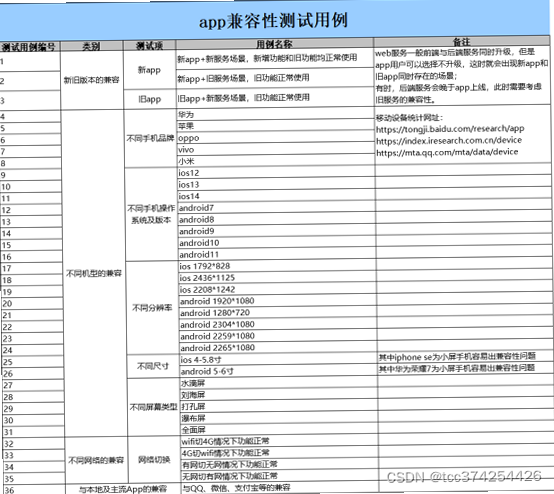Open the index.iresearch.com.cn device link
Image resolution: width=554 pixels, height=494 pixels.
449,141
